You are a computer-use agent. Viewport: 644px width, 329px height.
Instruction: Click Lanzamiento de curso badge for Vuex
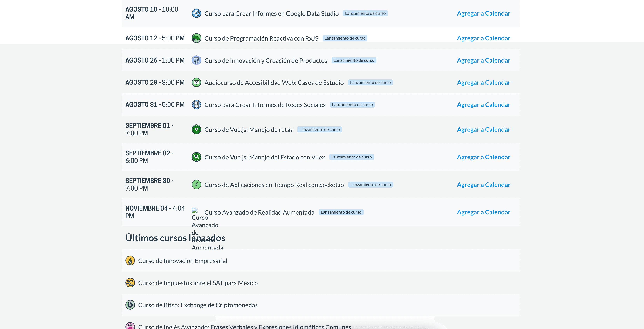click(x=352, y=157)
